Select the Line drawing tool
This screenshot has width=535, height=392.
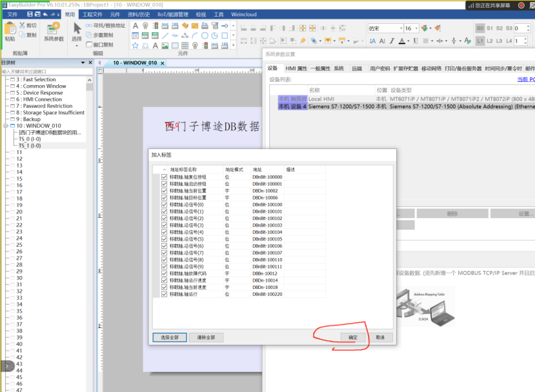pos(165,35)
